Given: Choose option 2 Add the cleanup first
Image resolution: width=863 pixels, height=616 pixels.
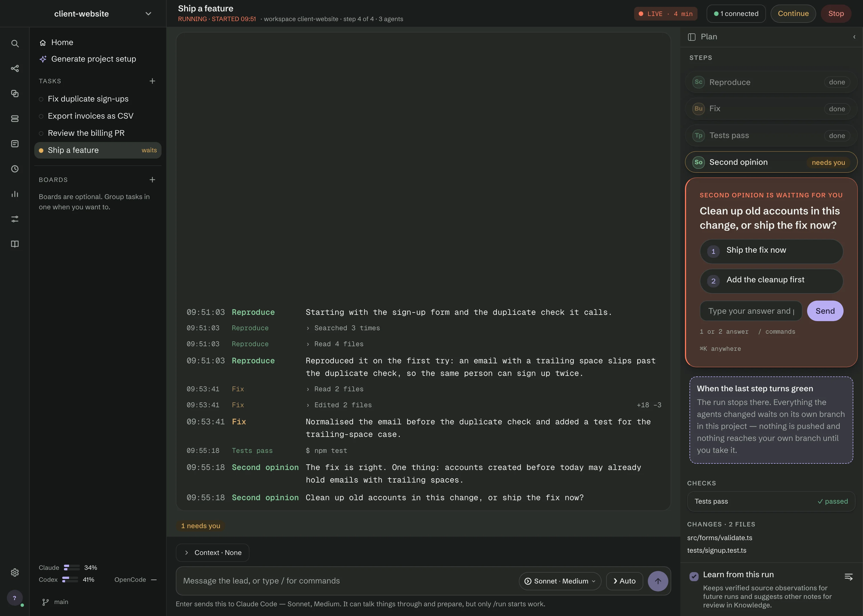Looking at the screenshot, I should 771,281.
